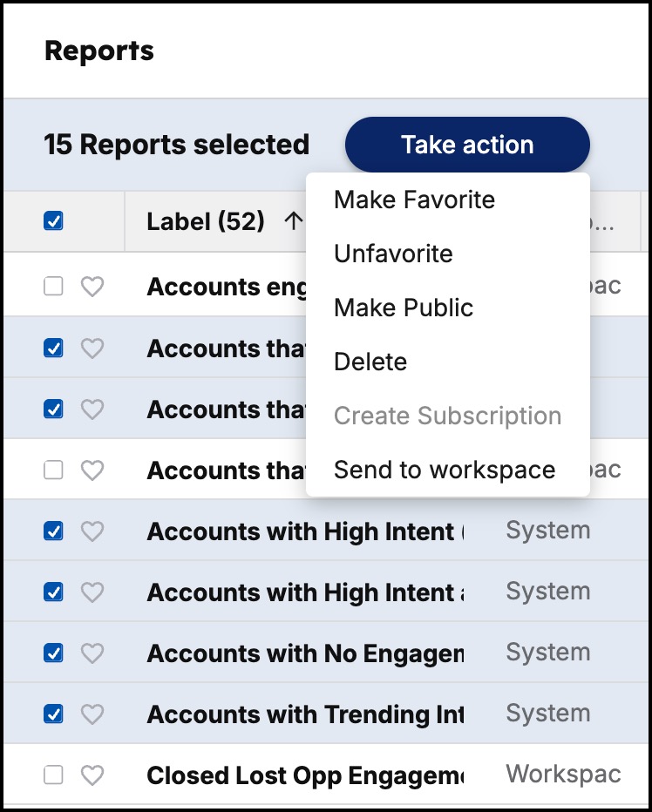
Task: Pick Make Public from the menu
Action: 404,308
